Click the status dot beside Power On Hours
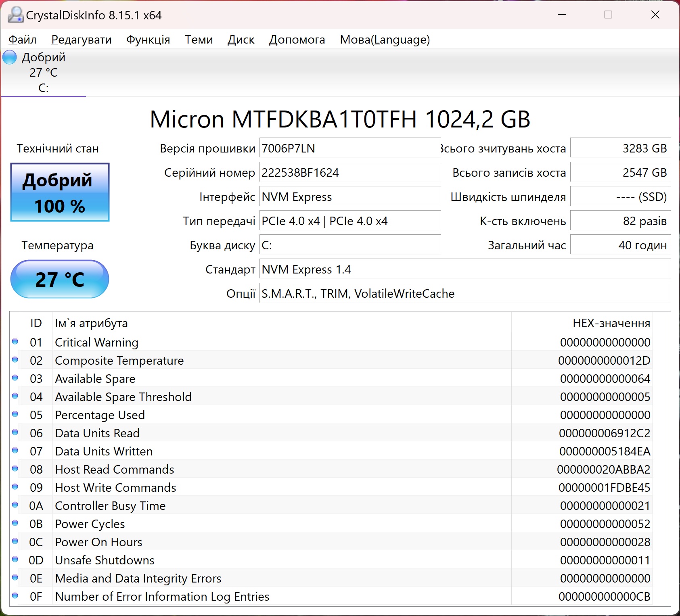The width and height of the screenshot is (680, 616). click(15, 541)
